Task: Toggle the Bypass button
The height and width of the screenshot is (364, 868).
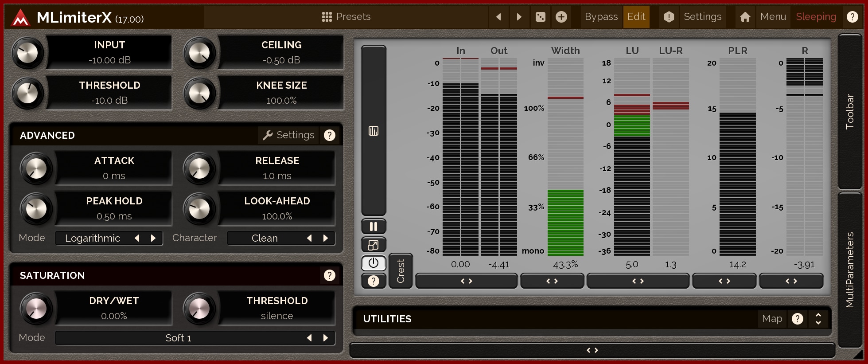Action: [x=601, y=17]
